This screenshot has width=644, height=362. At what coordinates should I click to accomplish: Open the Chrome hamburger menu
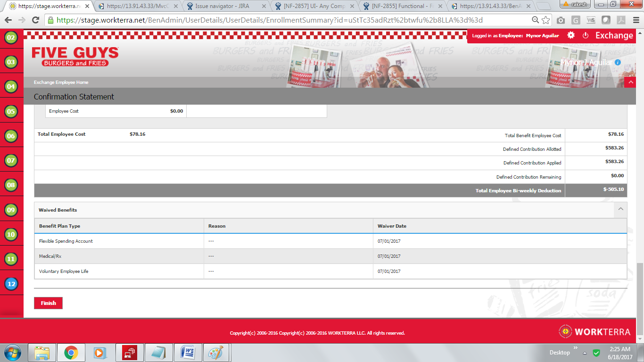[635, 20]
